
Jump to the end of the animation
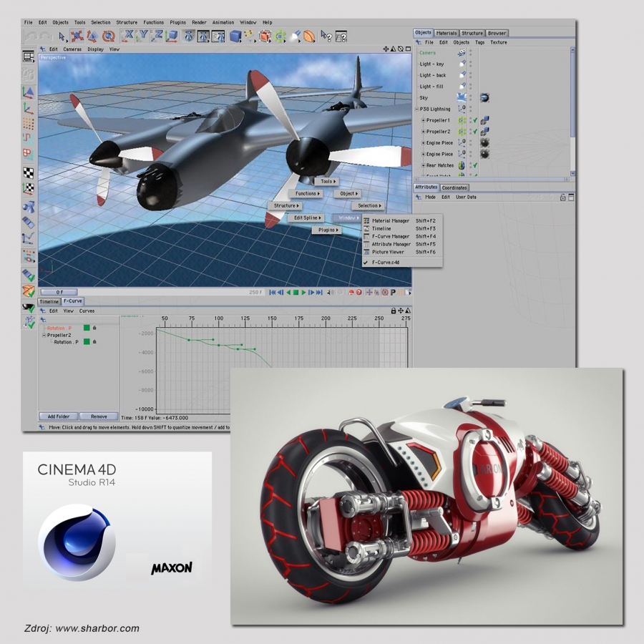tap(319, 293)
